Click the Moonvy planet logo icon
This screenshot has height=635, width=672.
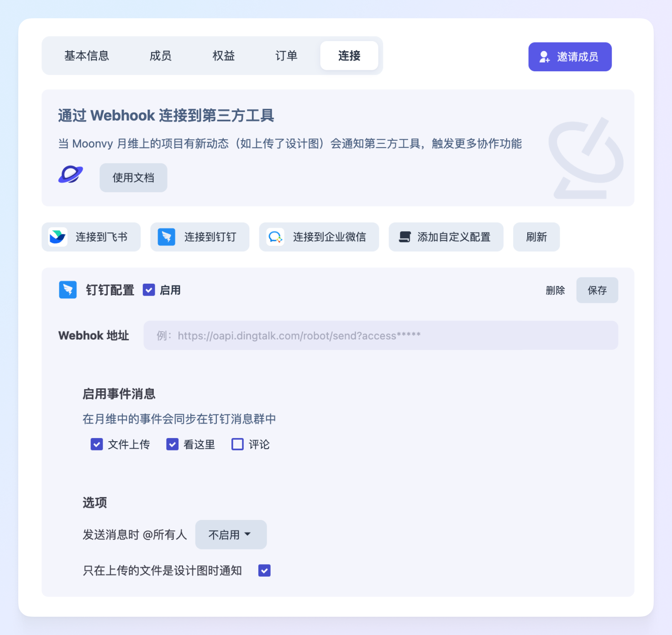[71, 175]
